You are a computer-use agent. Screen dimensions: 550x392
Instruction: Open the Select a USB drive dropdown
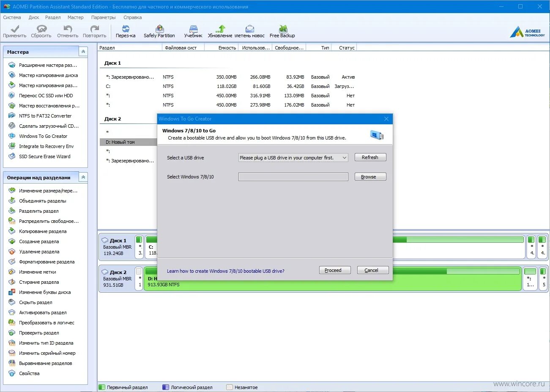click(x=293, y=158)
